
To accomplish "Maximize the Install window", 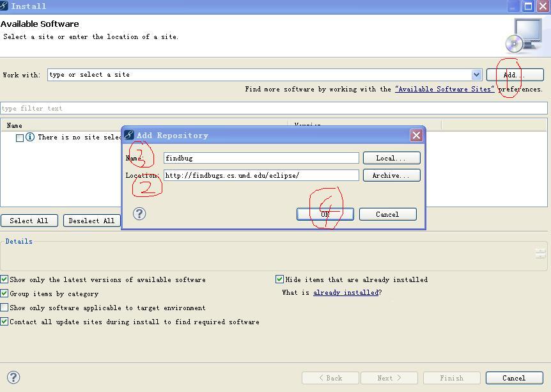I will pyautogui.click(x=528, y=6).
